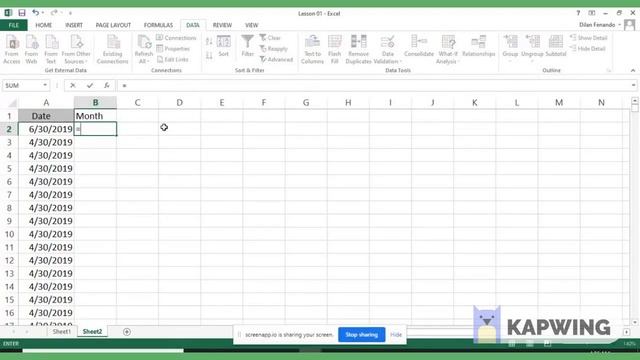Click cell A2 with 6/30/2019
The height and width of the screenshot is (360, 640).
46,129
